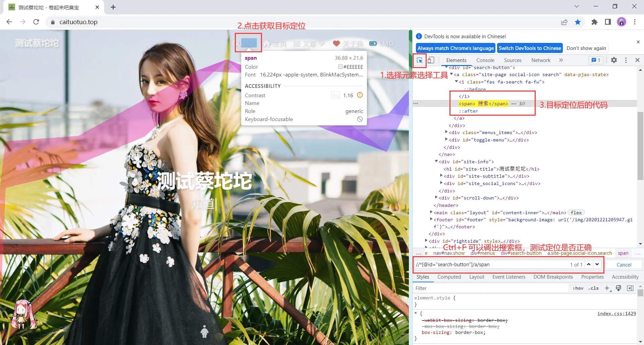Reload the page

tap(36, 22)
